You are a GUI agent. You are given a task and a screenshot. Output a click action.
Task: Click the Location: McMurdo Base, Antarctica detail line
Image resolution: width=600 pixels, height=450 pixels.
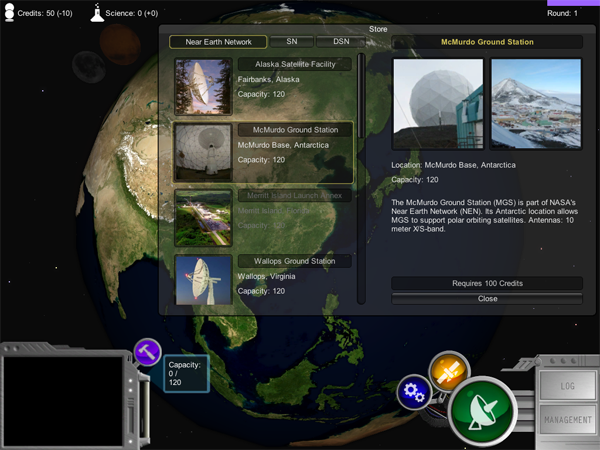pyautogui.click(x=453, y=165)
